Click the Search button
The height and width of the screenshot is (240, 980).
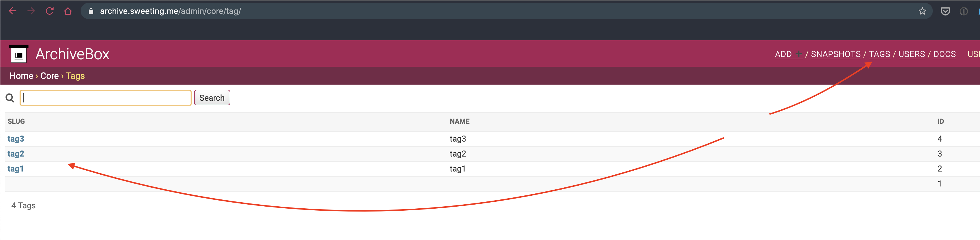pos(212,98)
